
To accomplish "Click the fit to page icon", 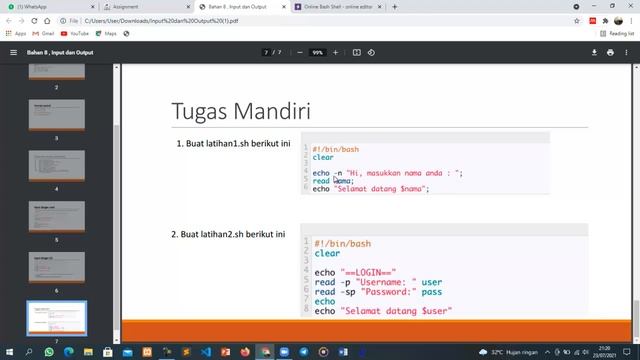I will 357,53.
